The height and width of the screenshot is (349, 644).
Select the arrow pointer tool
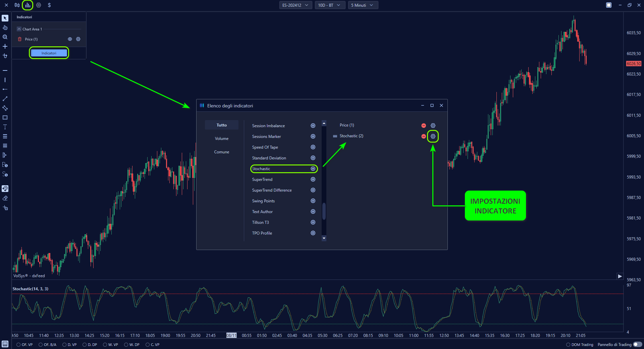pos(5,18)
